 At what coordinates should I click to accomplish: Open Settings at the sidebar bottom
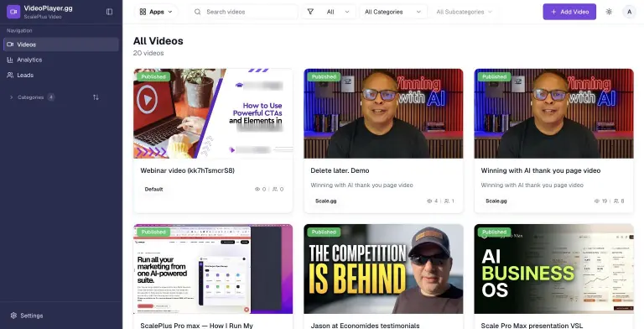tap(60, 316)
